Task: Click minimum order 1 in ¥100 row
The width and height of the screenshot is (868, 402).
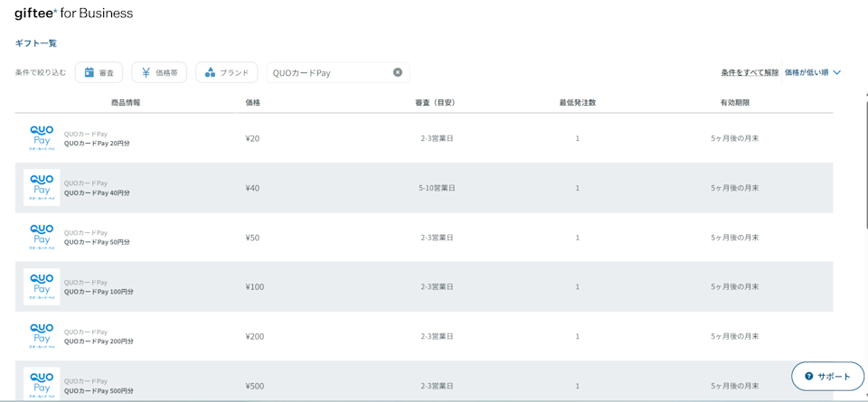Action: click(578, 287)
